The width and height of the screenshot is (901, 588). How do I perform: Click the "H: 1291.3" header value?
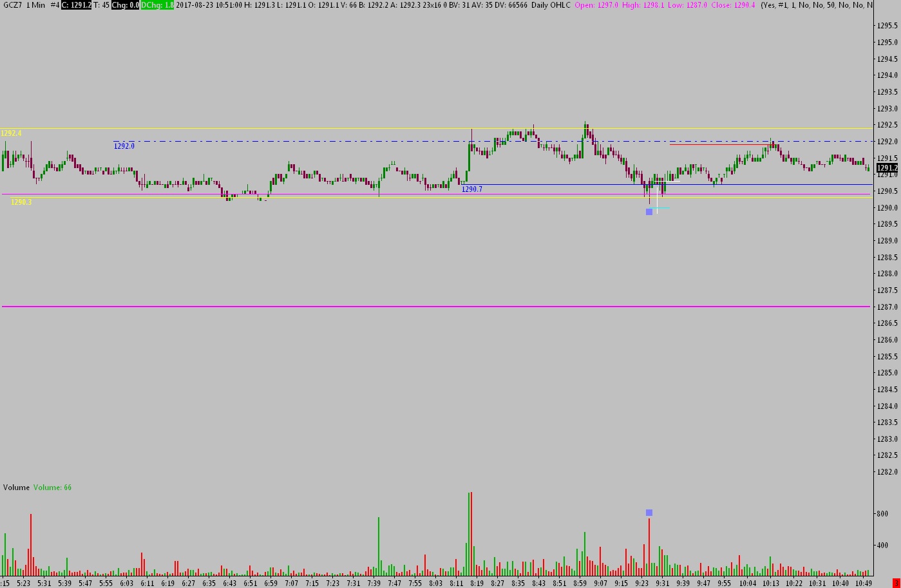coord(260,5)
